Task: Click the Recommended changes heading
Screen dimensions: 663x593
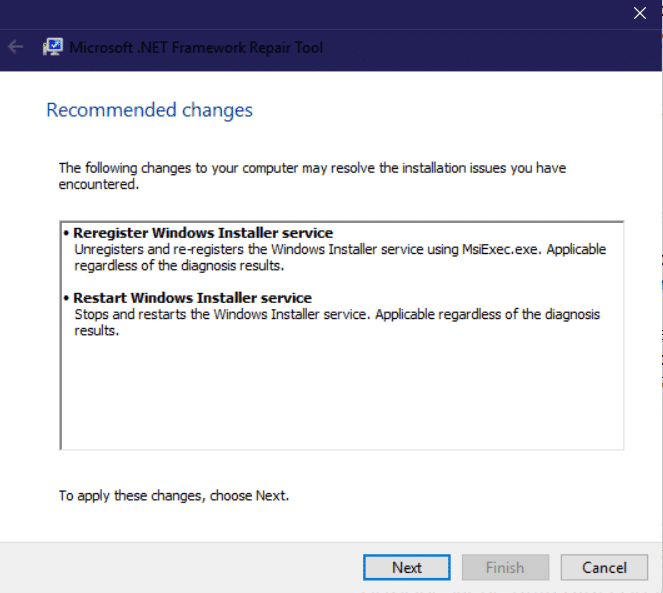Action: coord(149,110)
